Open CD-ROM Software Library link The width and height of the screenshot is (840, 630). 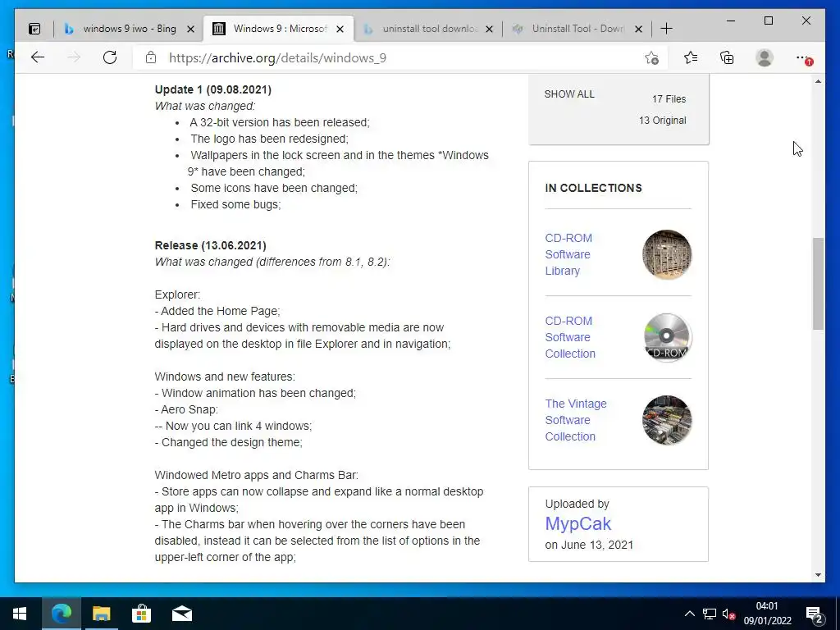(x=568, y=254)
